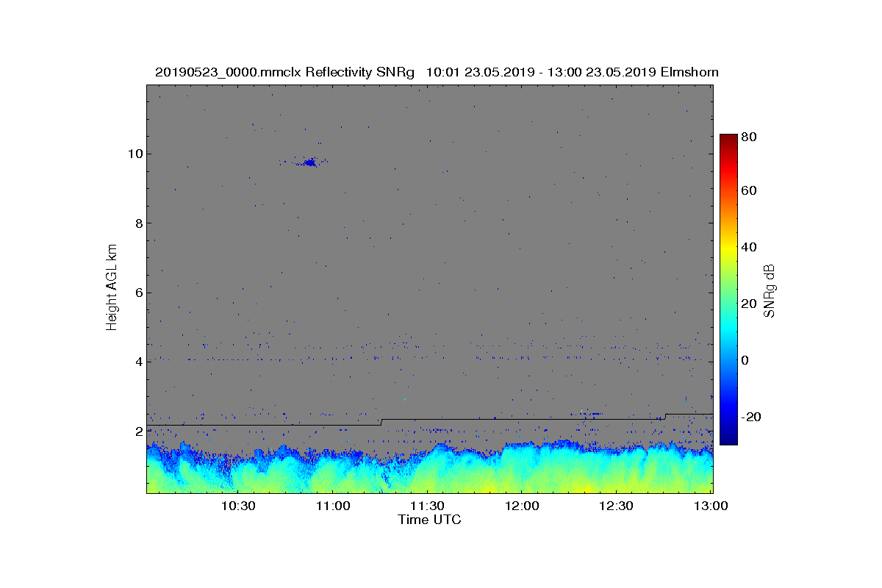The height and width of the screenshot is (588, 882).
Task: Click the colorbar tick label '40'
Action: pyautogui.click(x=749, y=247)
